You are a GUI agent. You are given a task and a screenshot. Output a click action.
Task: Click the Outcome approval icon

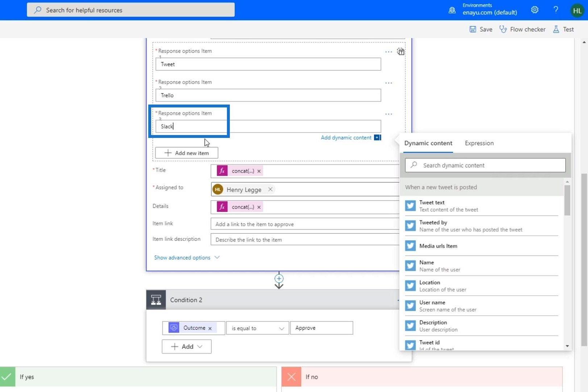[x=174, y=328]
